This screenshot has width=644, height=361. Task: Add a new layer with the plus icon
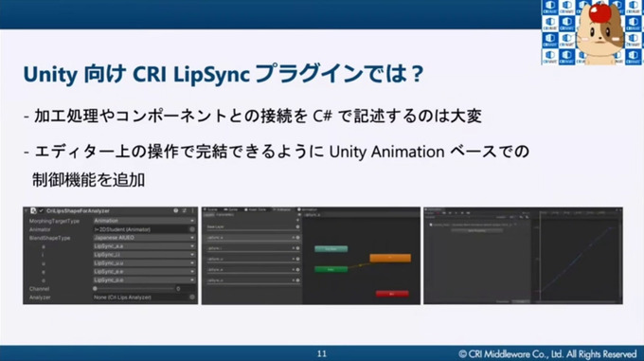tap(297, 220)
